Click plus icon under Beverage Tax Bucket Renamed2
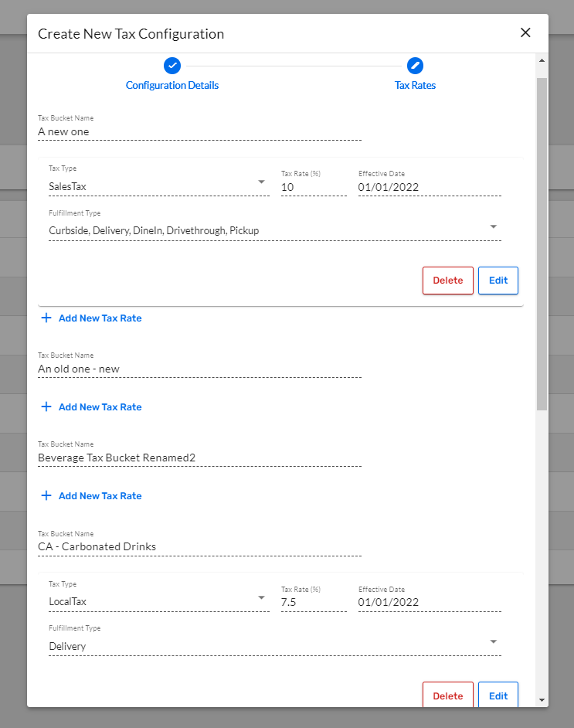Screen dimensions: 574x728 coord(46,495)
